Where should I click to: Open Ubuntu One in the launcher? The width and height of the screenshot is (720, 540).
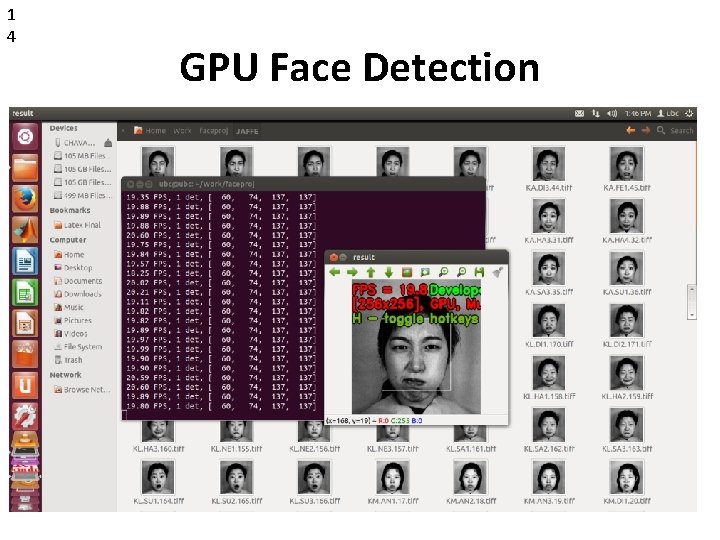25,385
